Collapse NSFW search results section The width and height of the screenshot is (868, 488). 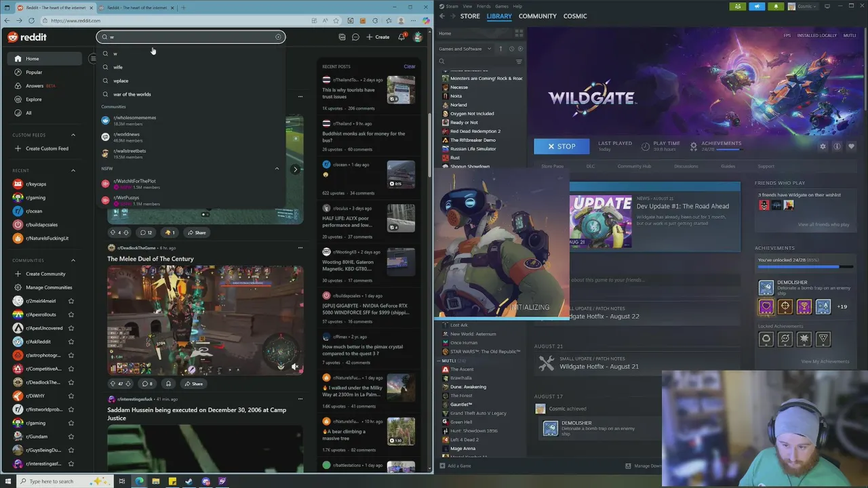(x=277, y=168)
